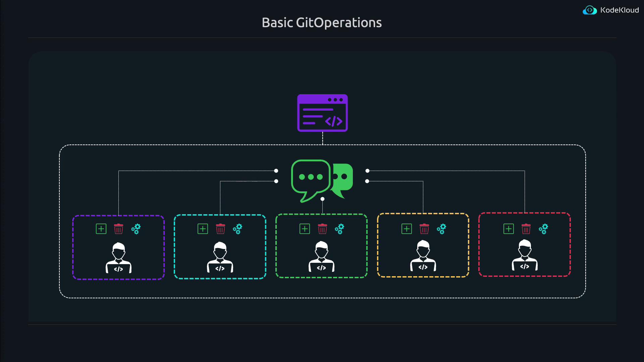Click the trash icon in purple box
This screenshot has width=644, height=362.
coord(118,229)
